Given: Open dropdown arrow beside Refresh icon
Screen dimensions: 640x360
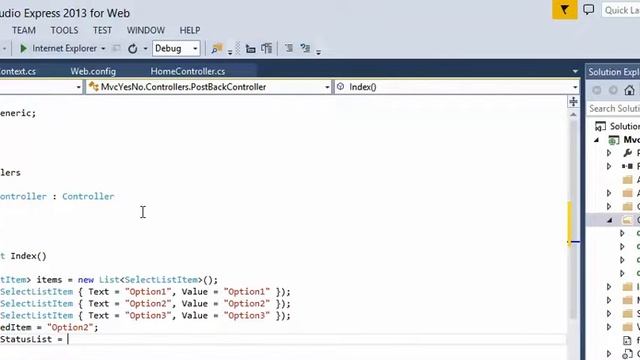Looking at the screenshot, I should point(145,49).
